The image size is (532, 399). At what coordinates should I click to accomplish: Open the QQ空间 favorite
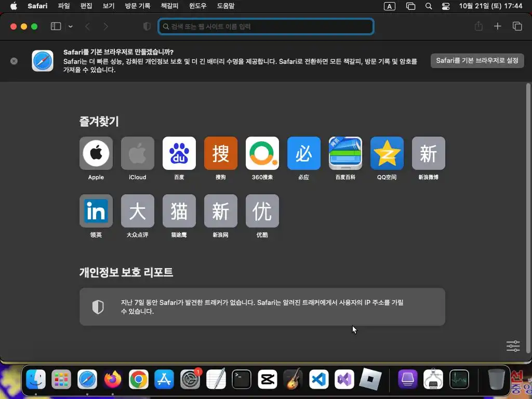[387, 153]
